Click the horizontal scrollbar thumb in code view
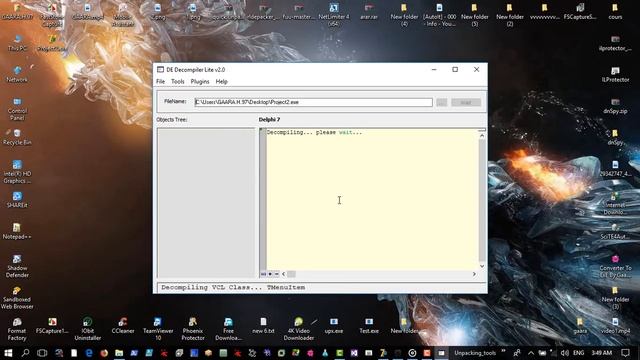 click(x=291, y=274)
